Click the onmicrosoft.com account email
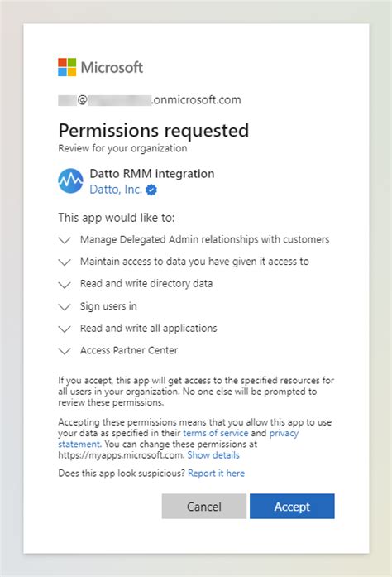 point(150,100)
